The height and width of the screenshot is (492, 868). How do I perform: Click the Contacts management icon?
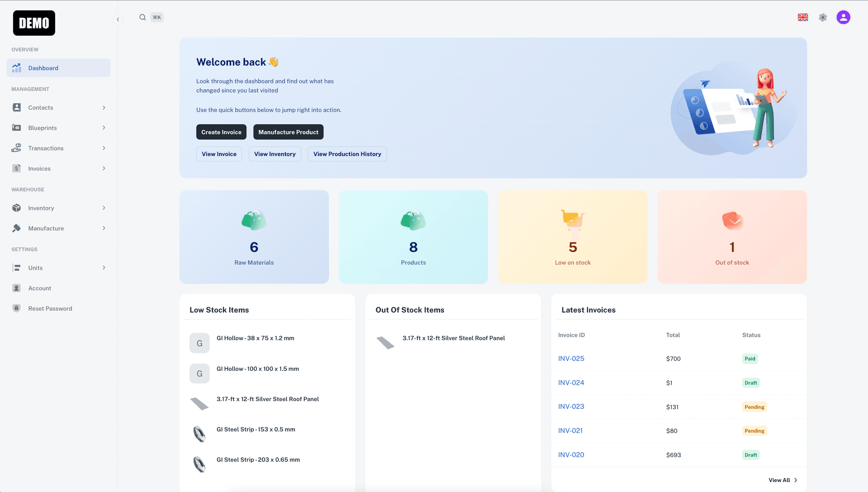(x=17, y=107)
